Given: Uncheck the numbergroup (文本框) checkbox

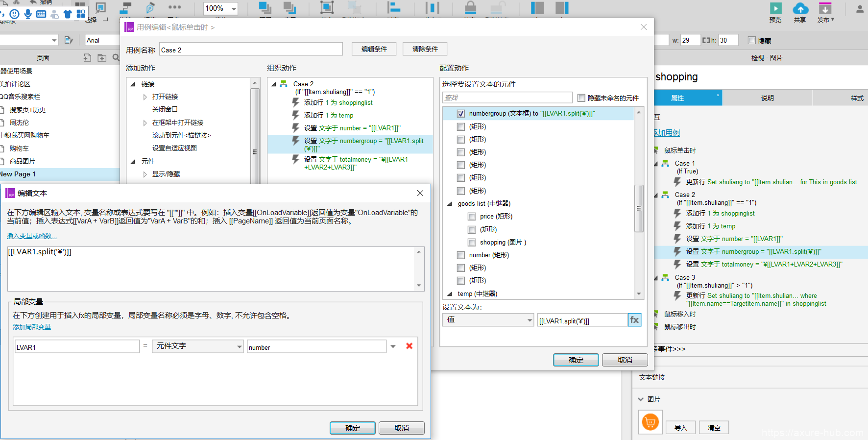Looking at the screenshot, I should coord(461,114).
